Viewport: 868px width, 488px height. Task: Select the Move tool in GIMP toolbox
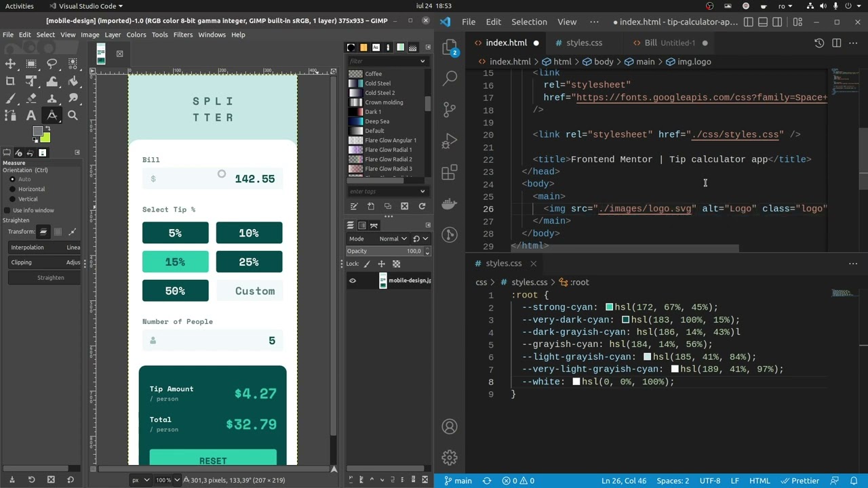click(10, 64)
